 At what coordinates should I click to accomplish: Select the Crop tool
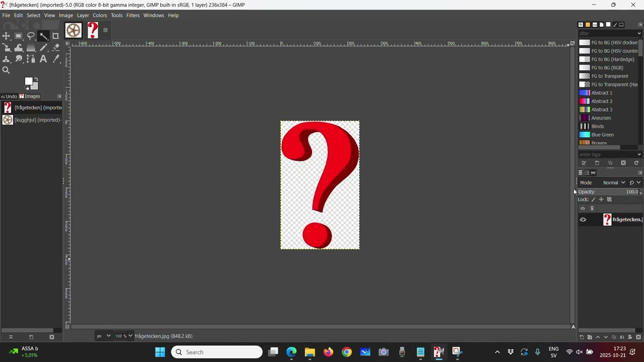point(56,36)
